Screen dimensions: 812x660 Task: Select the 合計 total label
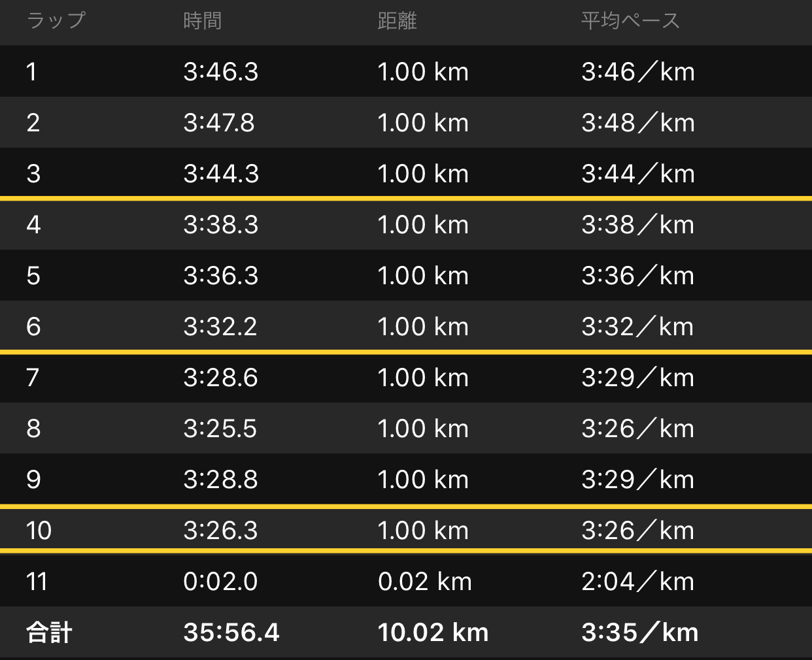[49, 633]
